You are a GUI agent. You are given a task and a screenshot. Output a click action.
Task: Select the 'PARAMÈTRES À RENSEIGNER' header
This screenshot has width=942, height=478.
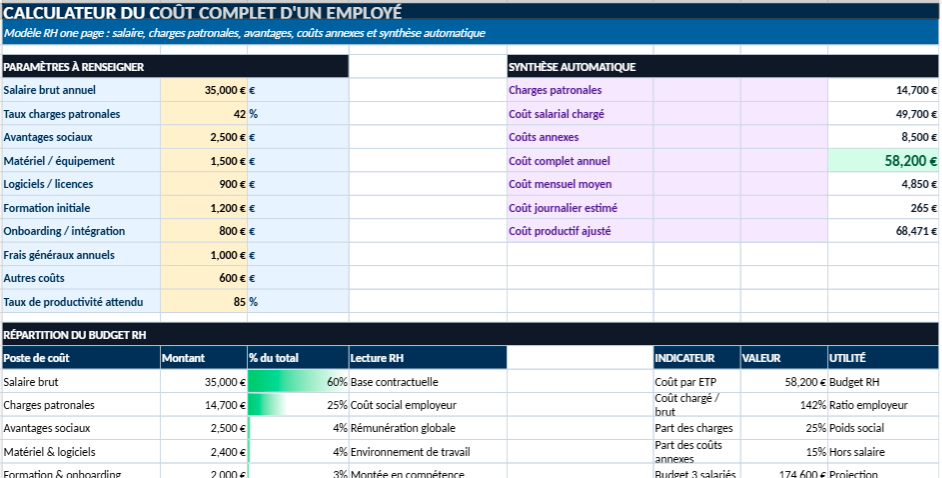pos(73,67)
